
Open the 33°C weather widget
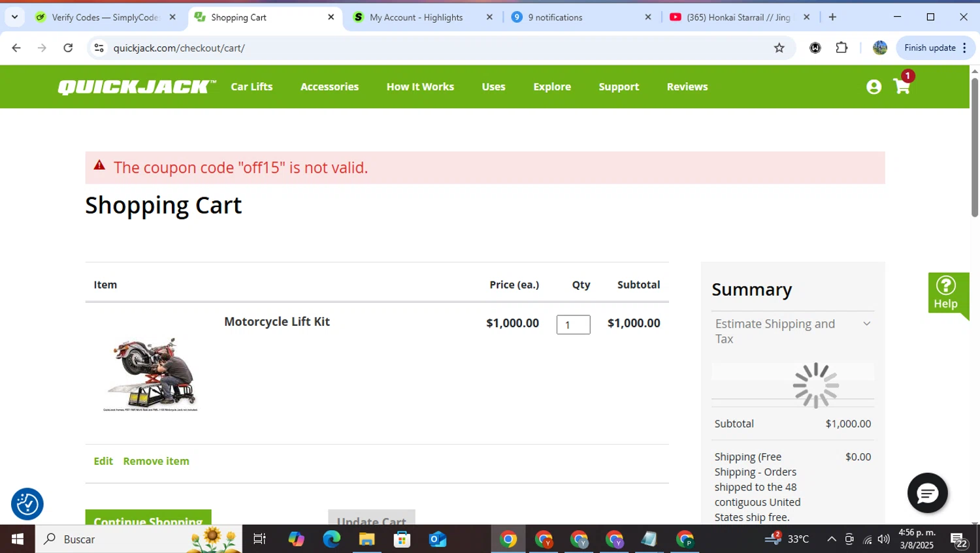coord(787,539)
